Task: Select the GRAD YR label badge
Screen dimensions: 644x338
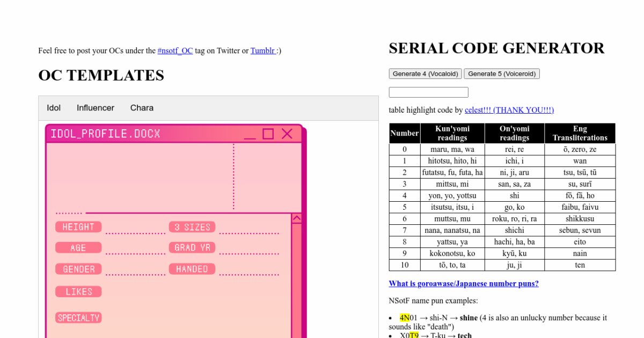Action: (x=192, y=248)
